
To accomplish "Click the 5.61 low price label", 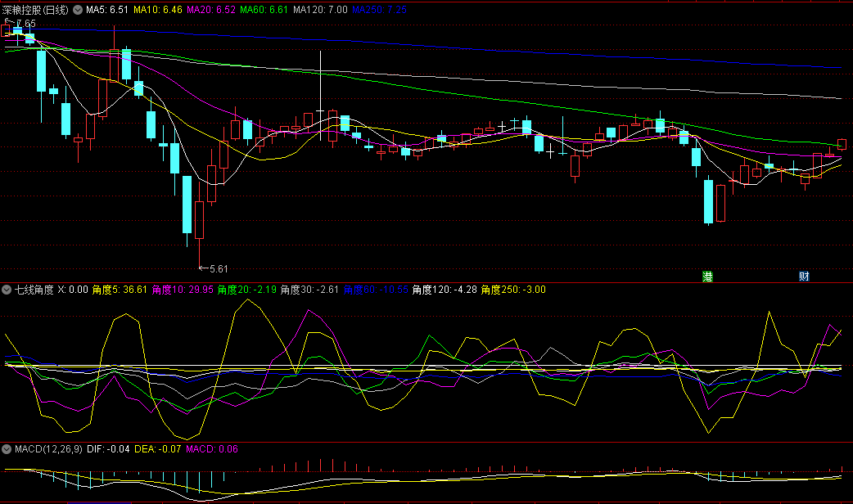I will [219, 269].
